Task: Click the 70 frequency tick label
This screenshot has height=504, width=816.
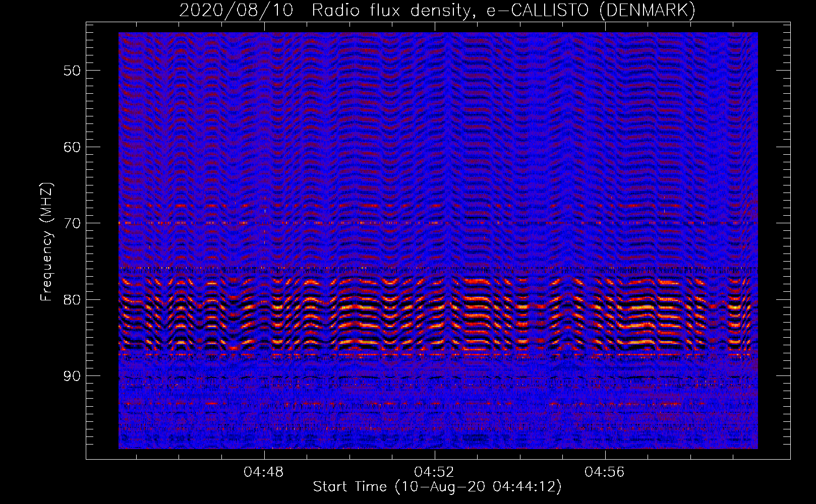Action: pos(72,223)
